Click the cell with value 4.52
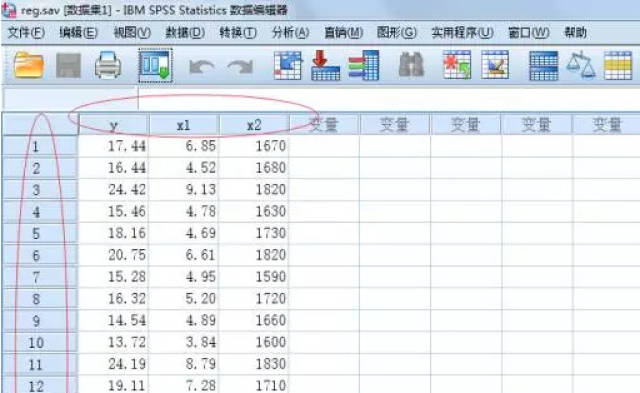Screen dimensions: 640x393 [184, 168]
